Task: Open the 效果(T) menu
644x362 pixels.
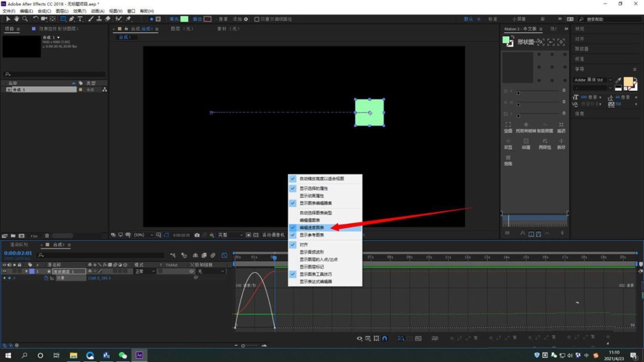Action: (x=80, y=11)
